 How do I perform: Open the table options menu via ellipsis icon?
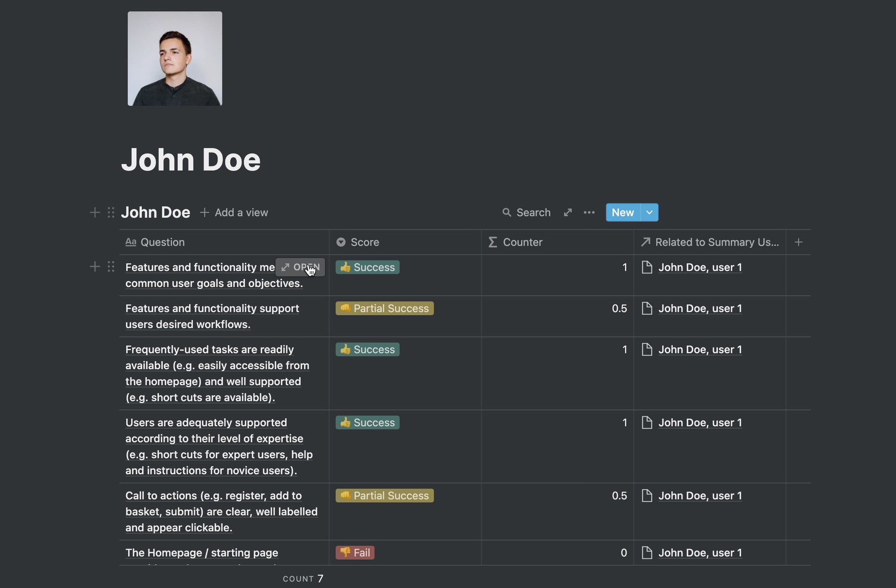click(x=589, y=212)
